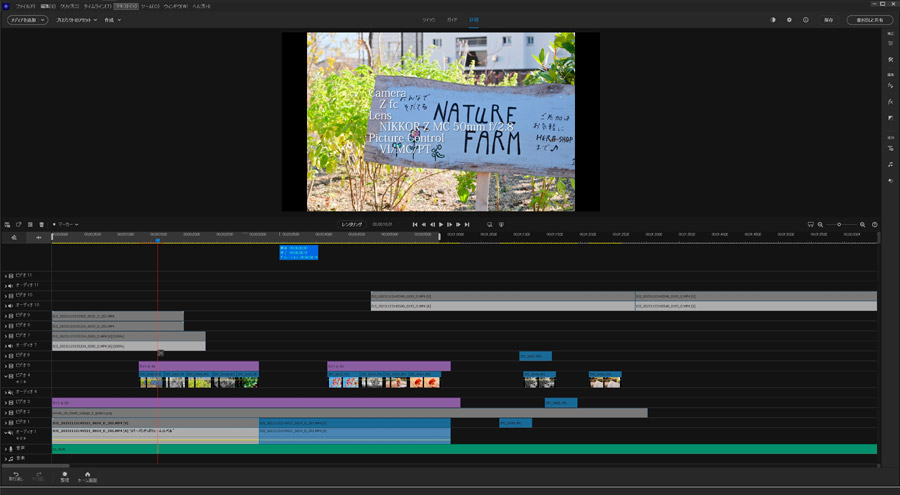
Task: Toggle the narration (音声) track microphone icon
Action: click(x=11, y=449)
